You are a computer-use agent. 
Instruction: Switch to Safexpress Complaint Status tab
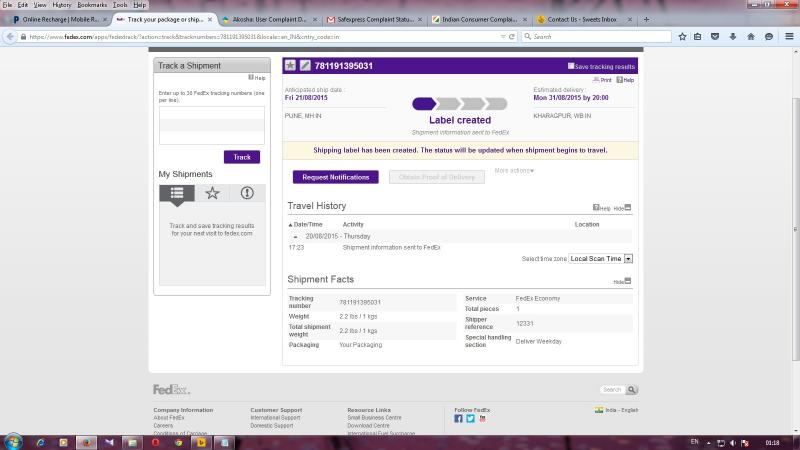375,19
